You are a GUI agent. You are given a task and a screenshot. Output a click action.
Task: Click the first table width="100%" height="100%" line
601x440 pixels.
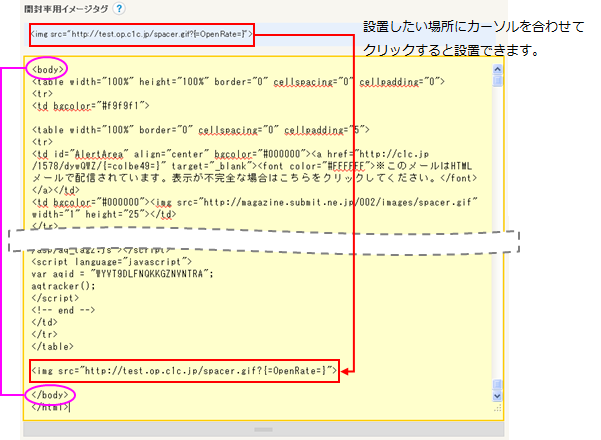[238, 82]
